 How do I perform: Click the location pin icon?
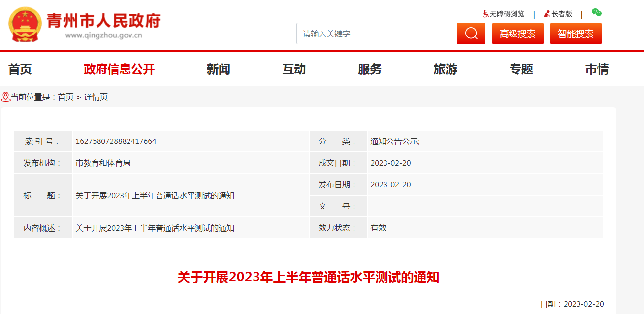[5, 97]
